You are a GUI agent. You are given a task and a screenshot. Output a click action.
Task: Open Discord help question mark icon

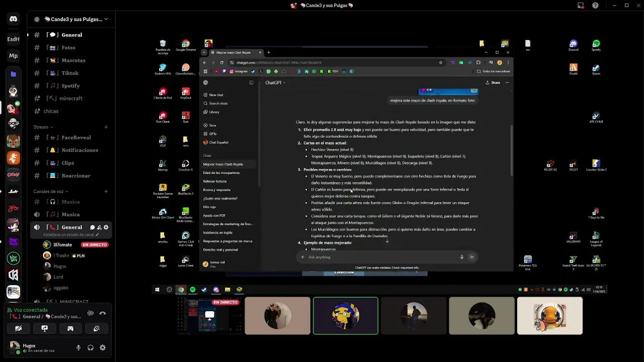point(596,6)
